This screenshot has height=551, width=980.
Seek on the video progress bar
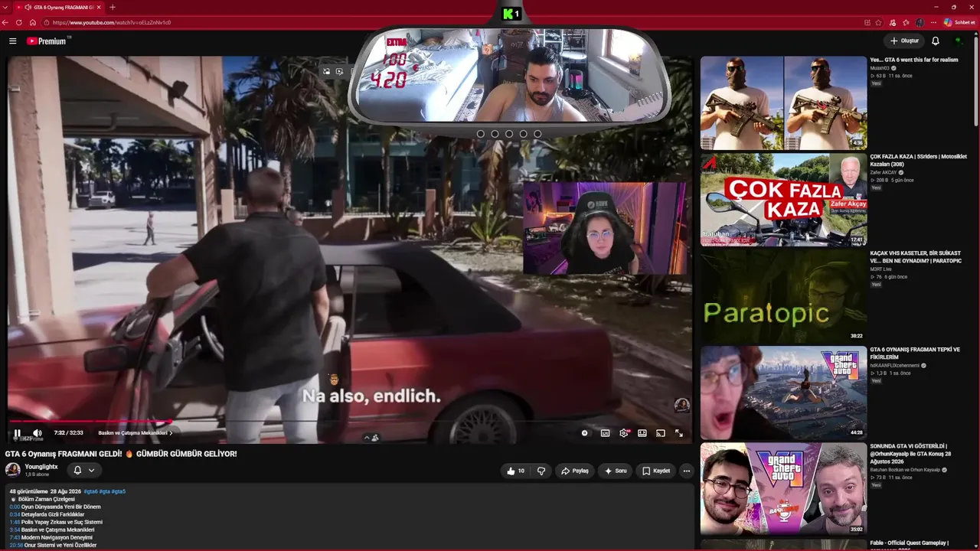pos(350,421)
